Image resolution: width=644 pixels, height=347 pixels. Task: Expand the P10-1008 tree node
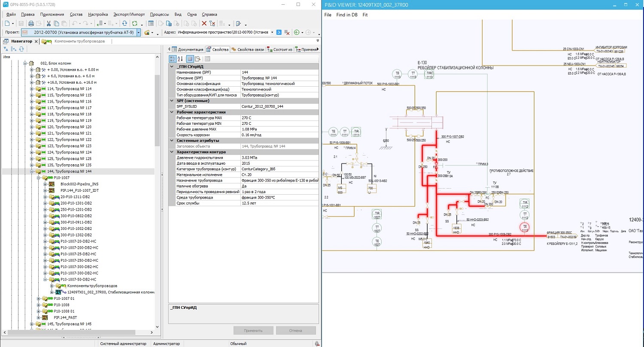(x=38, y=305)
